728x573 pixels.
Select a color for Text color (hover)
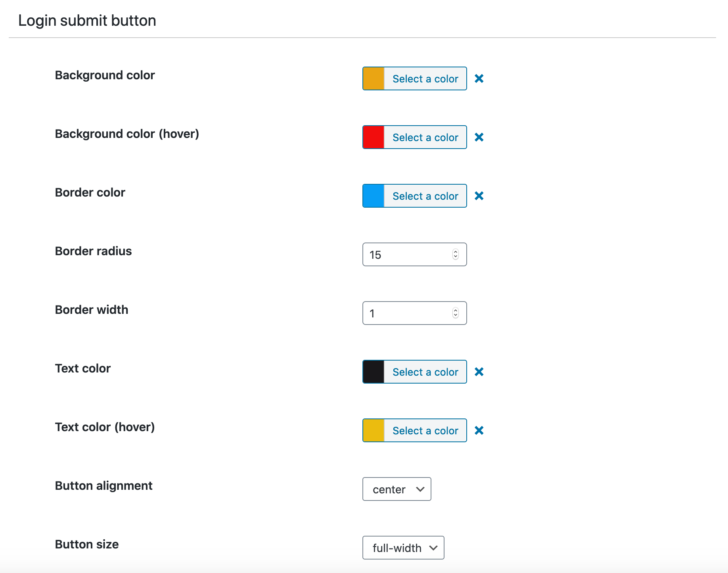click(425, 430)
